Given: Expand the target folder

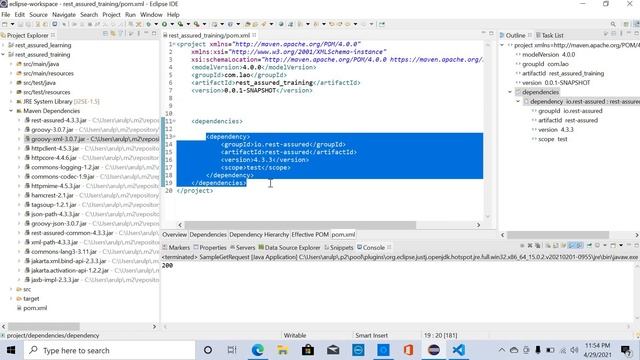Looking at the screenshot, I should (11, 298).
